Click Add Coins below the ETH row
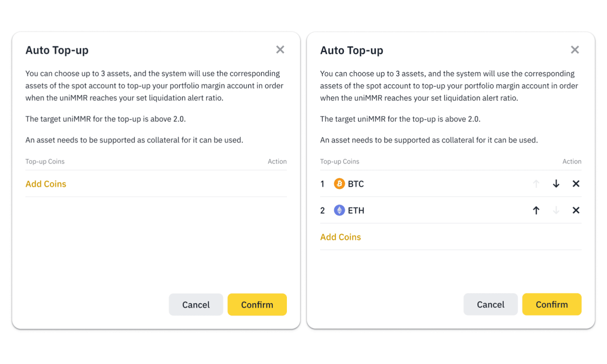607x364 pixels. point(340,237)
